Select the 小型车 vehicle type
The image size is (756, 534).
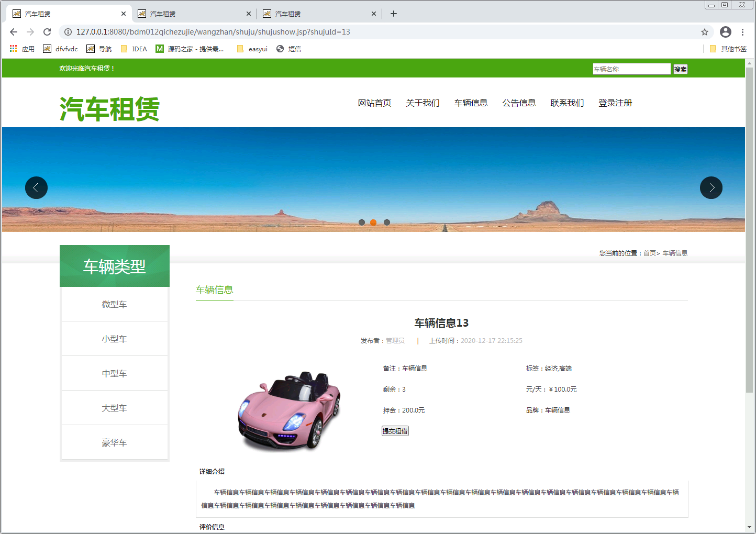click(114, 339)
